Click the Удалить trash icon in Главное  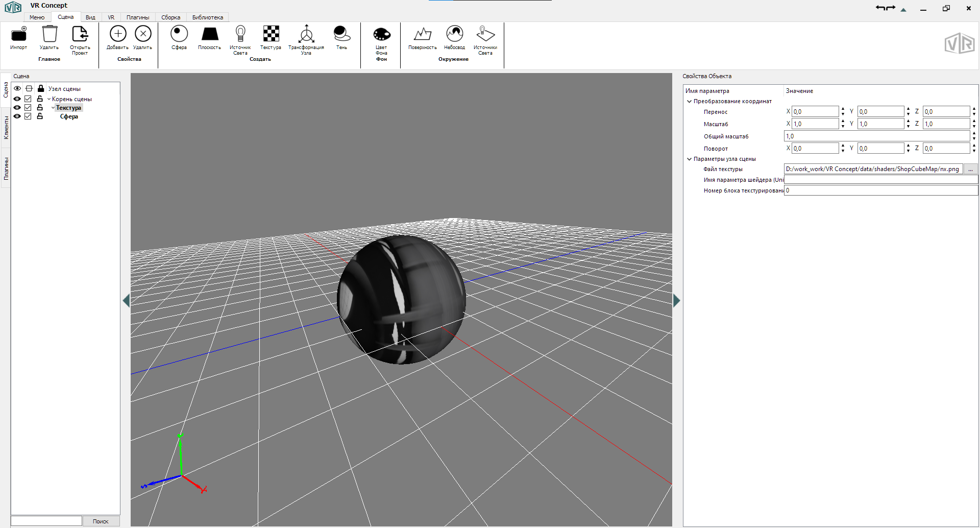50,34
